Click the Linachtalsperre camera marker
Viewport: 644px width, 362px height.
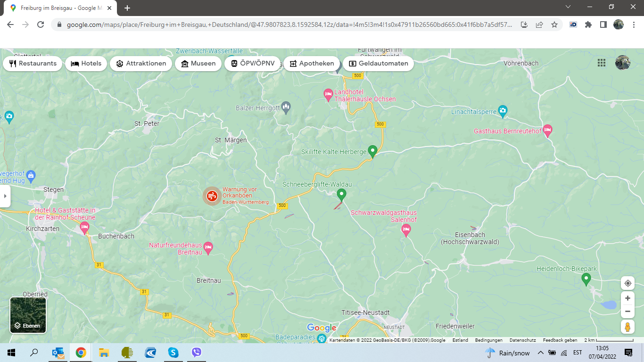(x=503, y=111)
